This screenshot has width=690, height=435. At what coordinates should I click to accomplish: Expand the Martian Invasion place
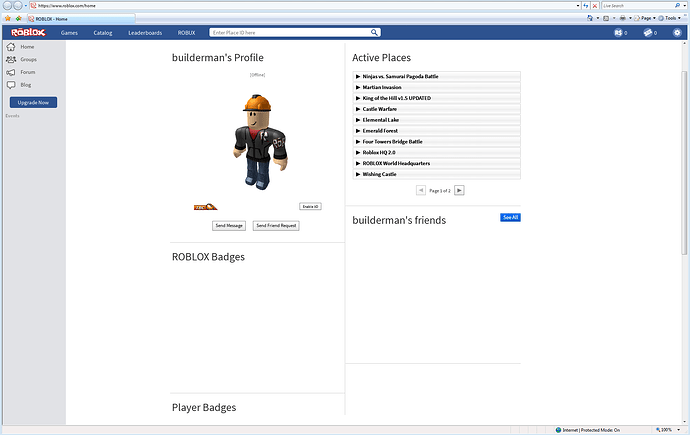(436, 88)
